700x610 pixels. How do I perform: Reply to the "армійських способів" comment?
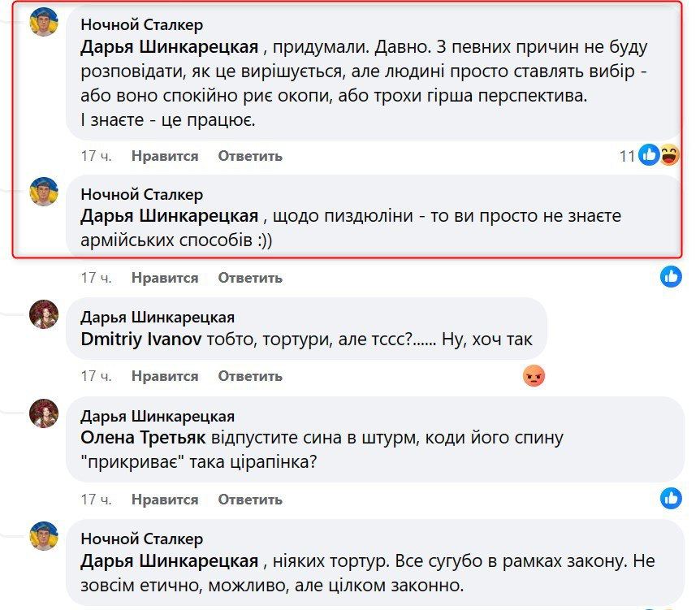(x=250, y=278)
